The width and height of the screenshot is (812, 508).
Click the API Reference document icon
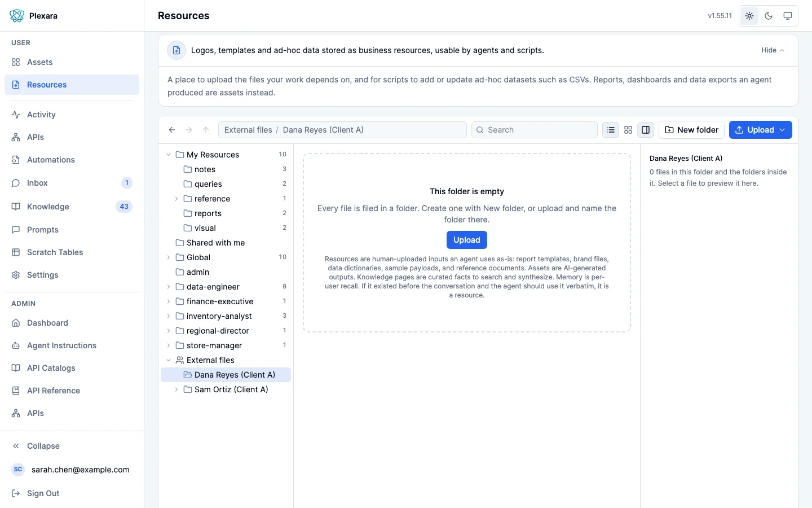[x=16, y=391]
